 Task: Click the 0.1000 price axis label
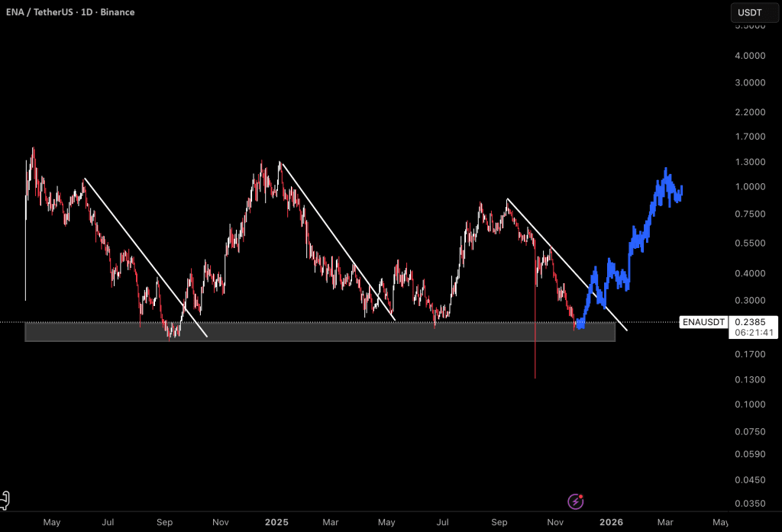pyautogui.click(x=748, y=405)
